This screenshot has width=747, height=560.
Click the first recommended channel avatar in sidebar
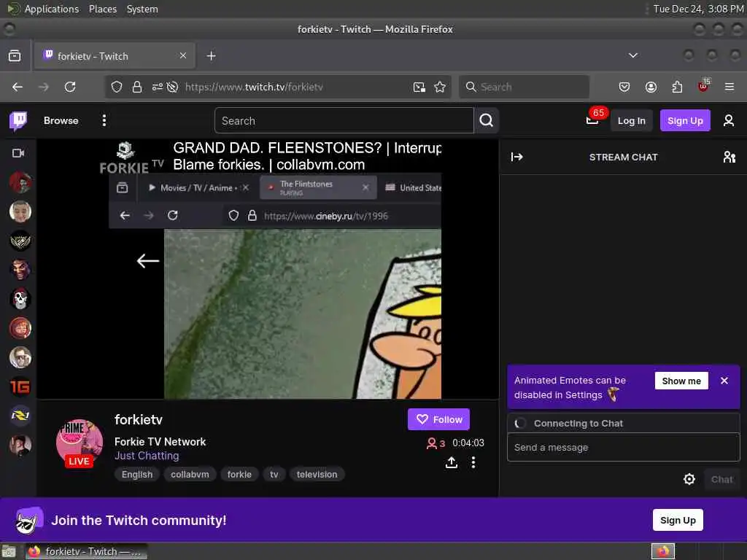pyautogui.click(x=20, y=182)
